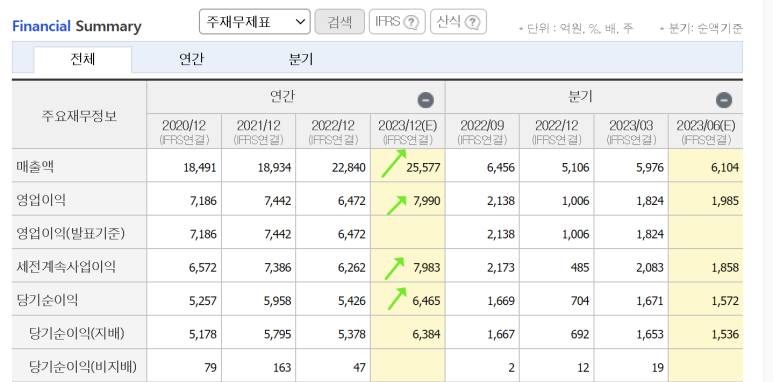Image resolution: width=773 pixels, height=382 pixels.
Task: Switch to the 전체 tab
Action: [83, 60]
